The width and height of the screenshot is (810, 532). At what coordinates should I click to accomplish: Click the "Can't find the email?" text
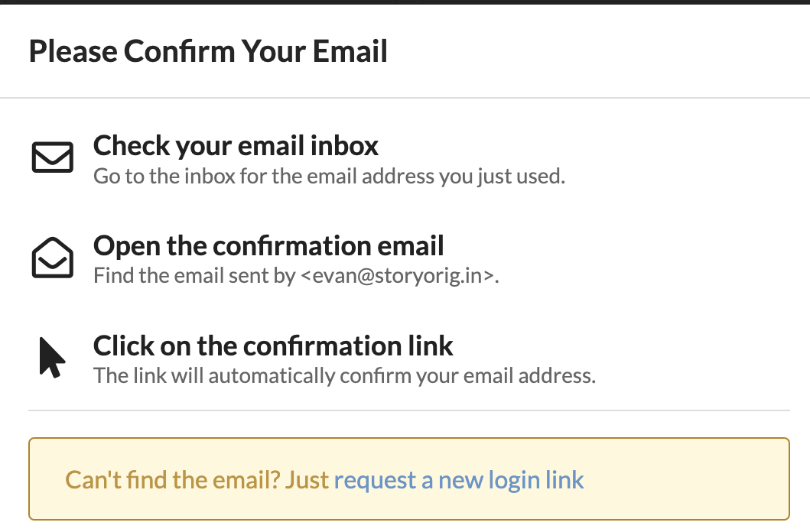pos(174,480)
